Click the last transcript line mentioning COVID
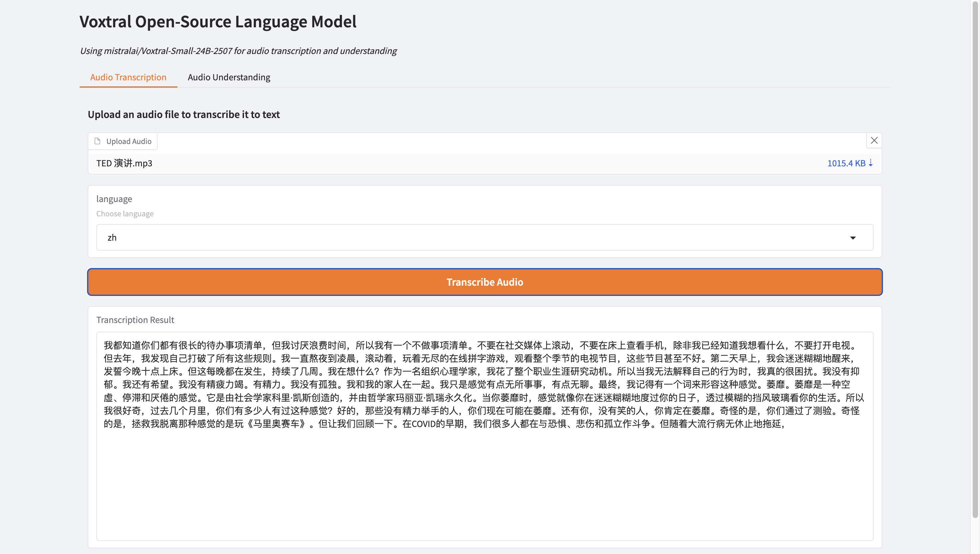This screenshot has height=554, width=980. [x=444, y=424]
